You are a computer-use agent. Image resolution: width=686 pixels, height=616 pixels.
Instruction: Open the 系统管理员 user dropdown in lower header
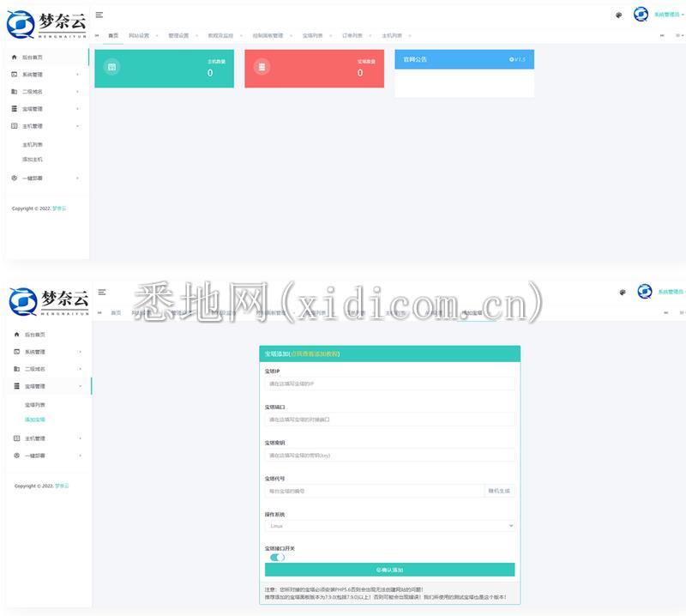672,292
